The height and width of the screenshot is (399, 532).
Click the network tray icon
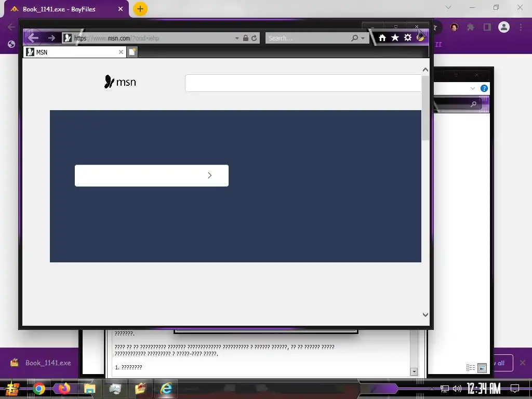click(x=445, y=389)
